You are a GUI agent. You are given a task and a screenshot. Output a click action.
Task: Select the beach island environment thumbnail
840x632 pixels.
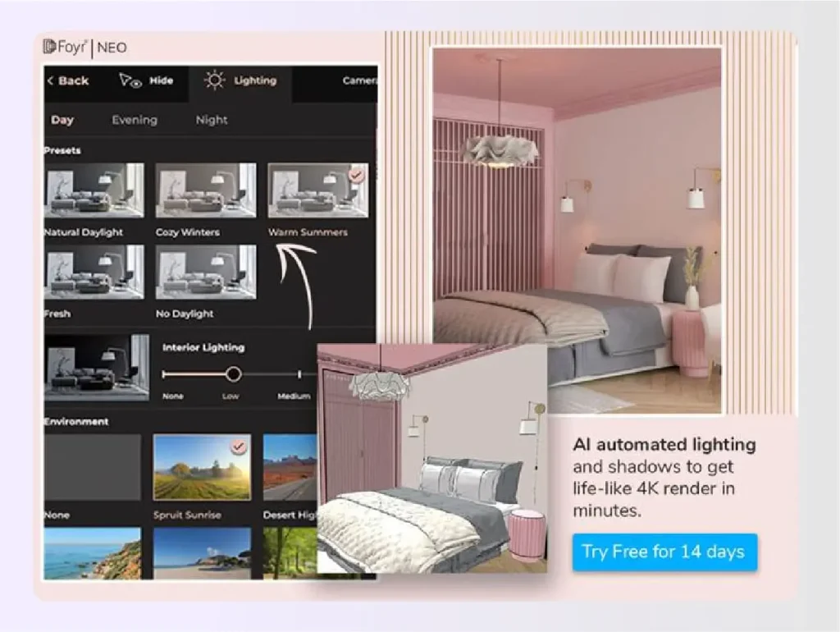pos(202,553)
